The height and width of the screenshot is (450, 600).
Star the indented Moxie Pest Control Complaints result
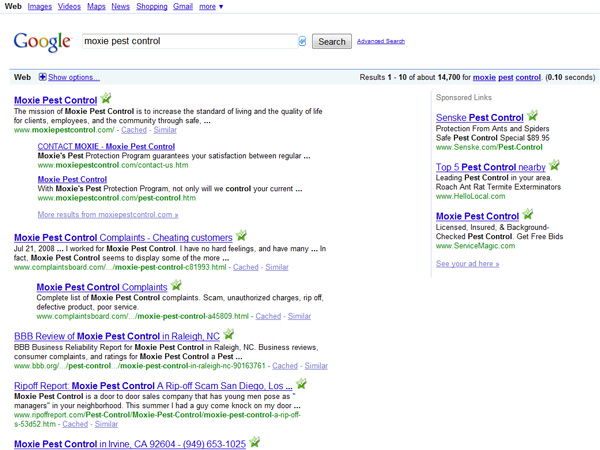point(176,285)
